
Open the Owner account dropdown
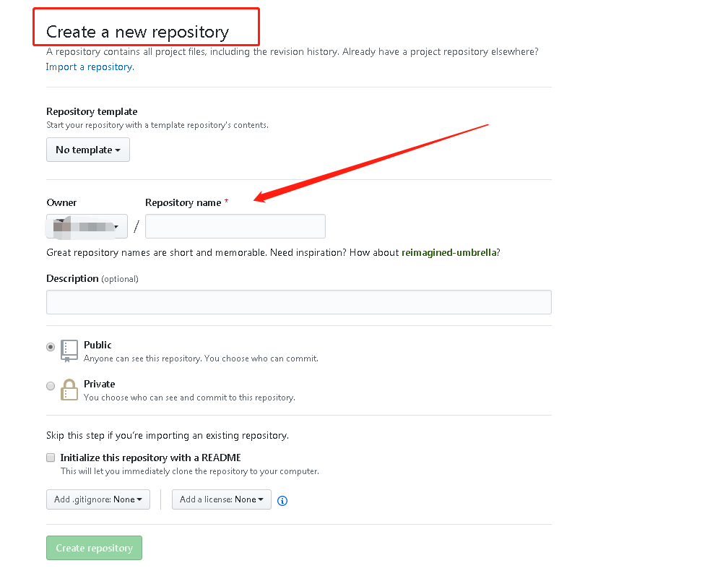coord(87,226)
